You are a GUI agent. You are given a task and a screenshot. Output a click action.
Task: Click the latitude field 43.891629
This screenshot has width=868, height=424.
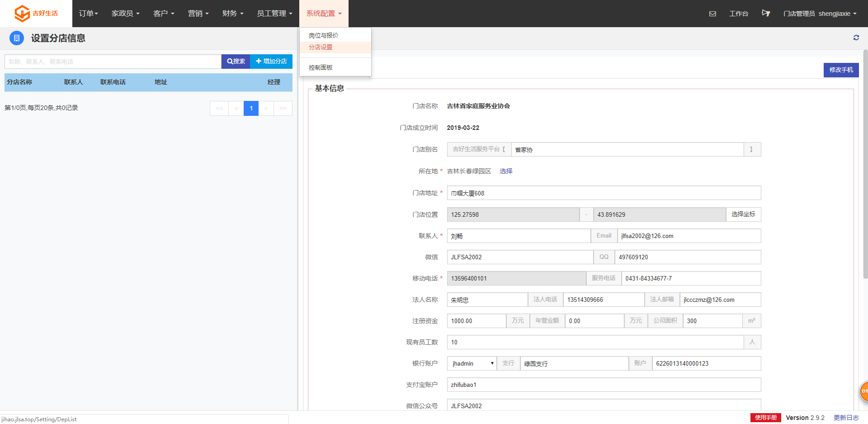(660, 214)
